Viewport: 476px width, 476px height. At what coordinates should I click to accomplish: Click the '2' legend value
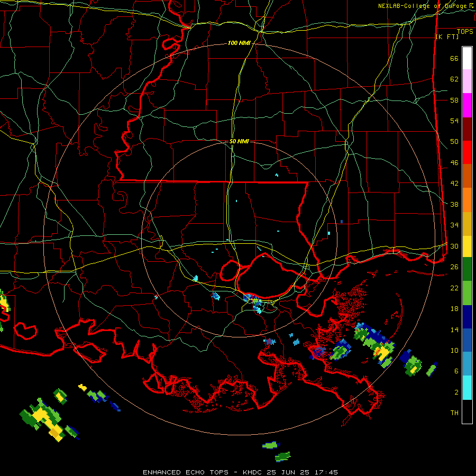456,392
